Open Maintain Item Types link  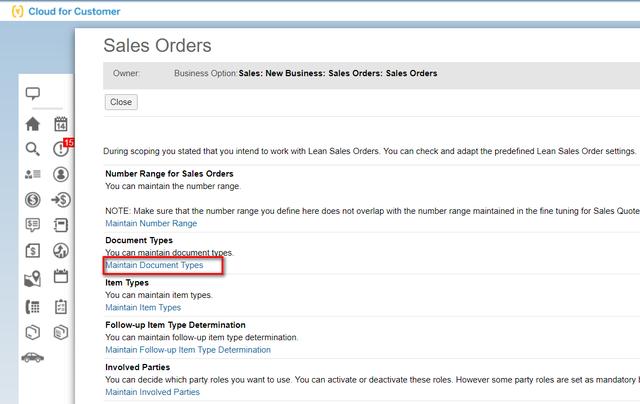pyautogui.click(x=143, y=308)
